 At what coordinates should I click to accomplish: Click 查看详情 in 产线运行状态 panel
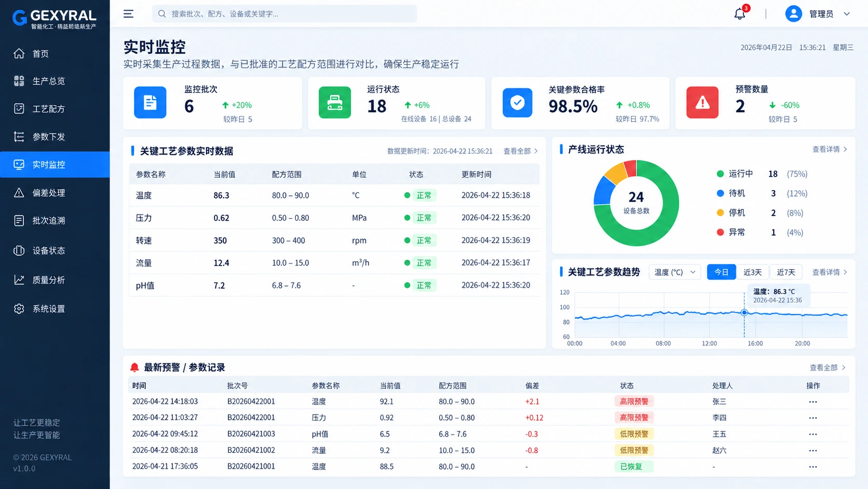click(830, 149)
